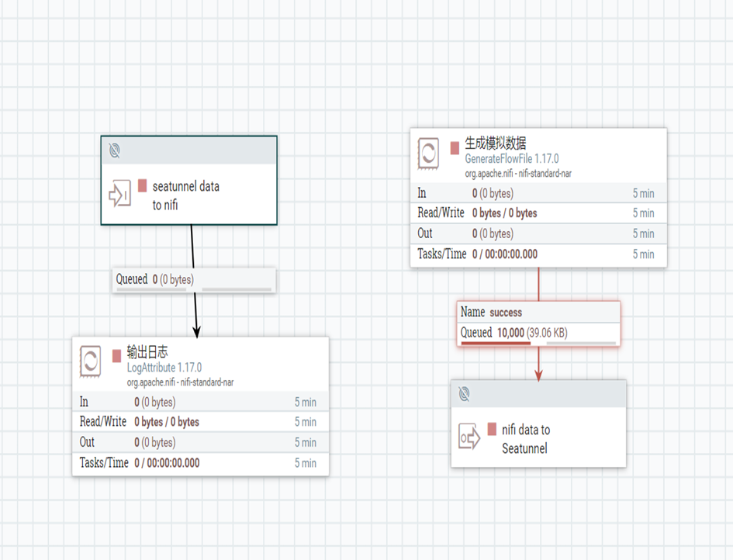
Task: Click the data size backpressure bar on success connection
Action: click(x=581, y=344)
